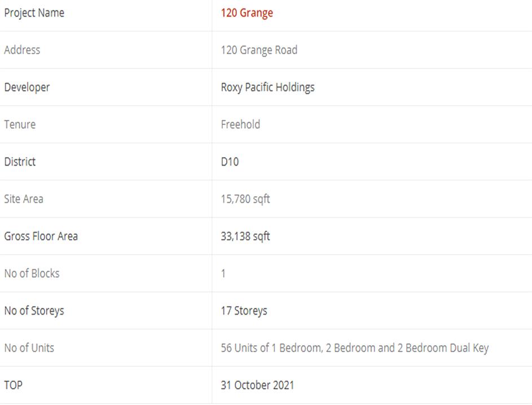Image resolution: width=532 pixels, height=405 pixels.
Task: Select the 31 October 2021 TOP date
Action: click(257, 386)
